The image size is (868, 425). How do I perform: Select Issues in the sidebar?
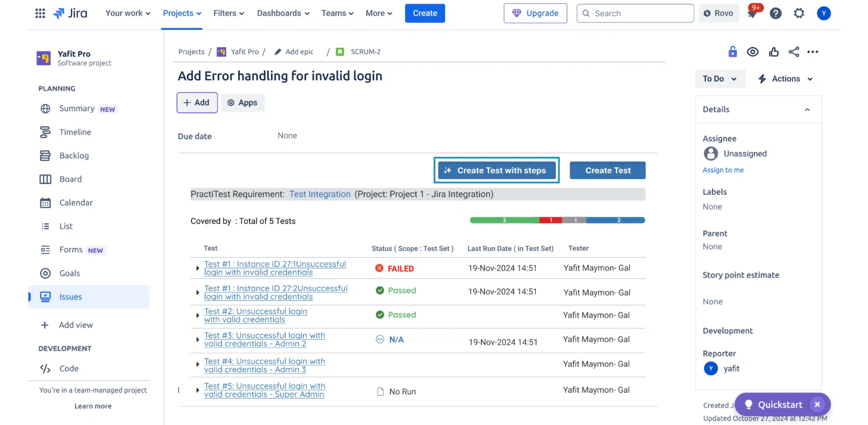(89, 297)
